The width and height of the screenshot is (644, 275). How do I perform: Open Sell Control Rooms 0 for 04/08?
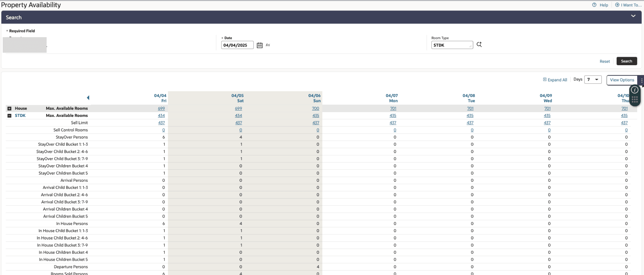[472, 130]
